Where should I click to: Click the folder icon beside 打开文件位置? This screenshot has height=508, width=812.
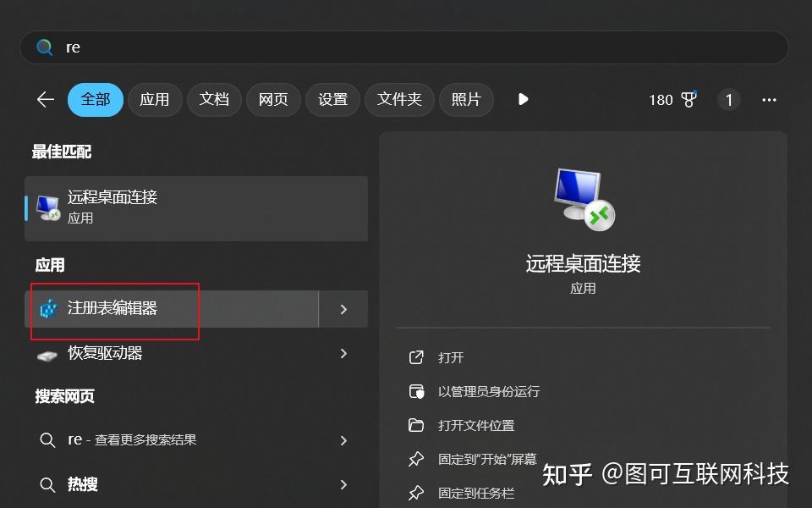point(416,425)
